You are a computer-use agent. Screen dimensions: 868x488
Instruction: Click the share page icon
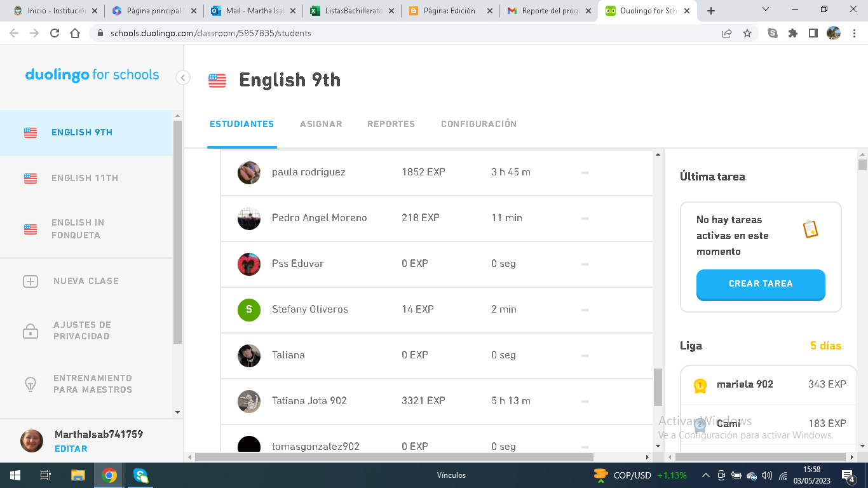coord(727,33)
